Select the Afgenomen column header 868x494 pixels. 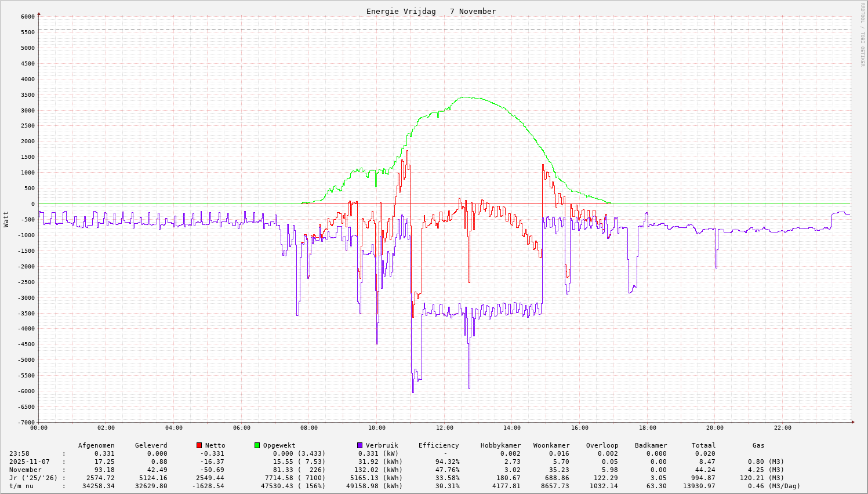coord(96,445)
